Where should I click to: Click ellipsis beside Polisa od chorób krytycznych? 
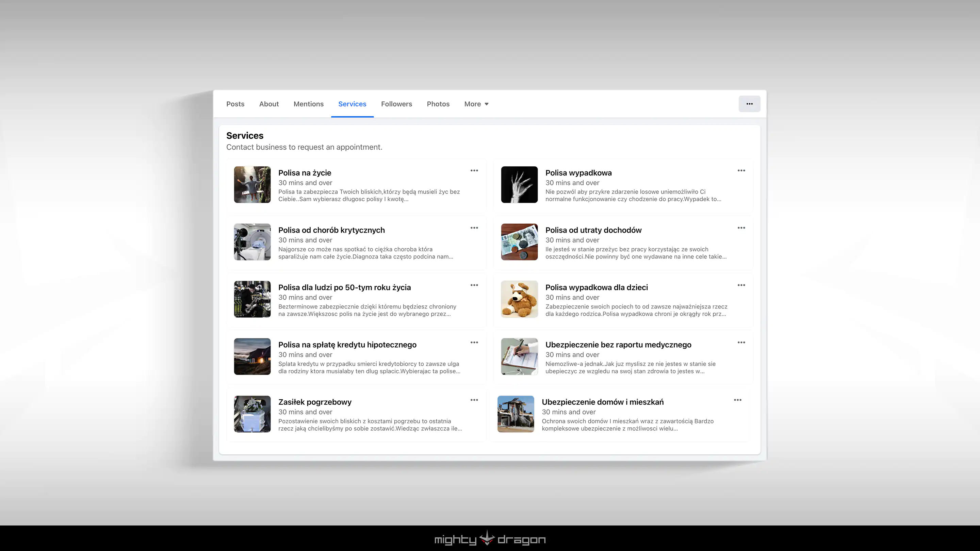click(x=474, y=228)
